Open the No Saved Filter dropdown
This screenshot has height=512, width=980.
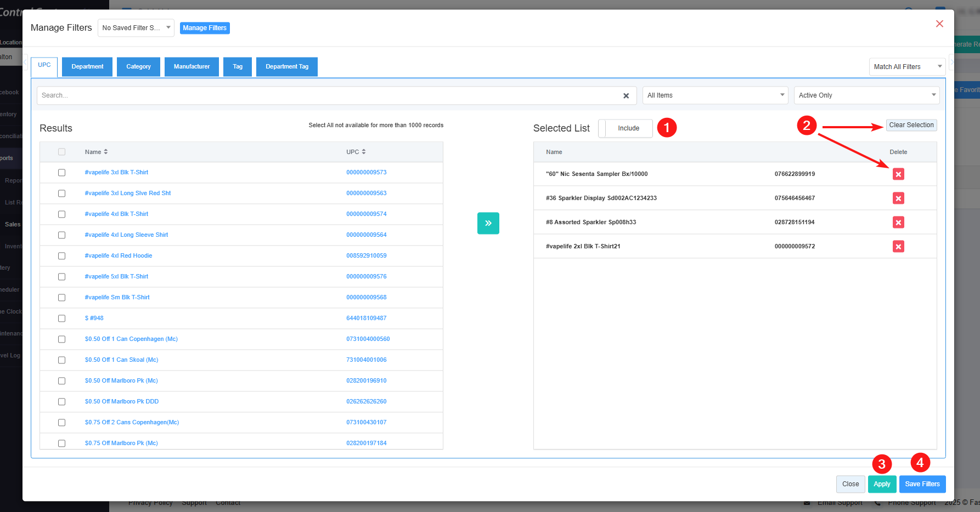click(x=136, y=28)
